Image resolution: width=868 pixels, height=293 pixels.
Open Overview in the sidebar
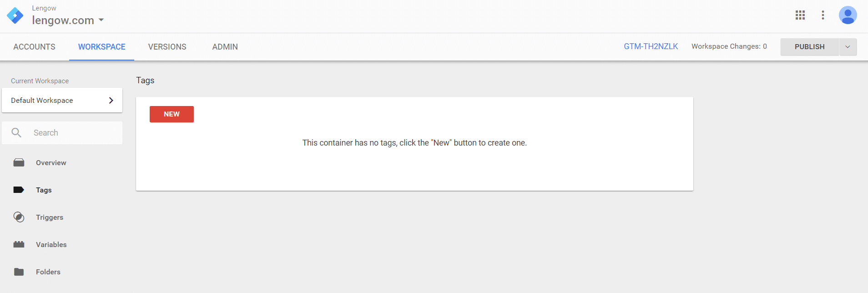tap(51, 163)
